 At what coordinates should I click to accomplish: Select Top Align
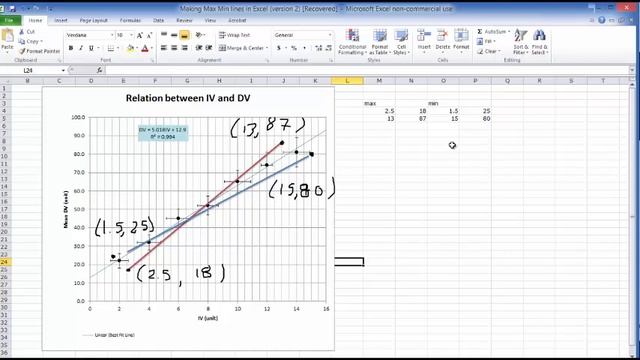pyautogui.click(x=164, y=35)
